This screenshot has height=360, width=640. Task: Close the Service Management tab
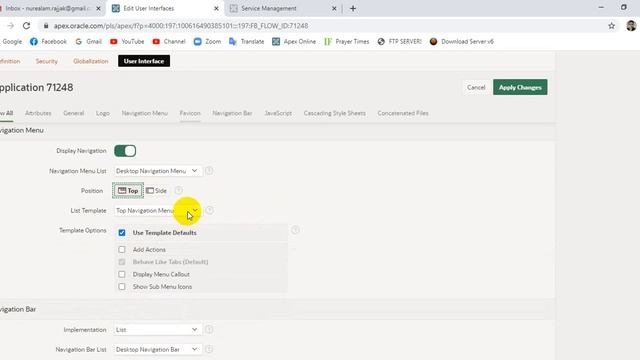coord(334,8)
